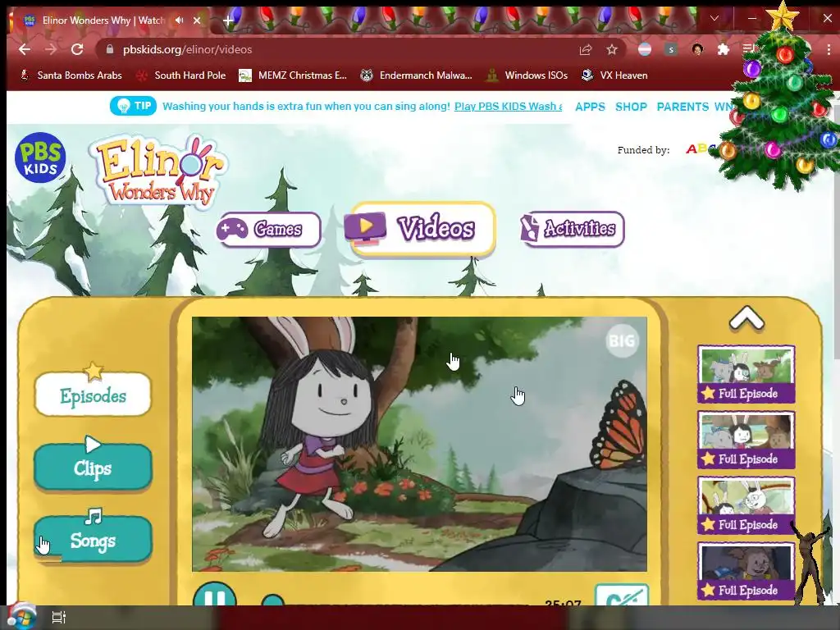The image size is (840, 630).
Task: Play the second Full Episode thumbnail
Action: click(x=746, y=440)
